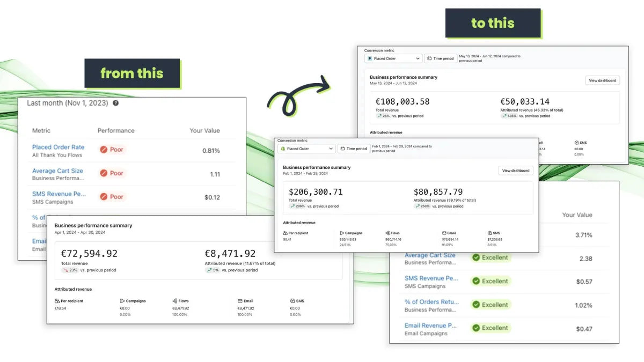Click the SMS icon in the May–June 2024 summary

tap(576, 143)
